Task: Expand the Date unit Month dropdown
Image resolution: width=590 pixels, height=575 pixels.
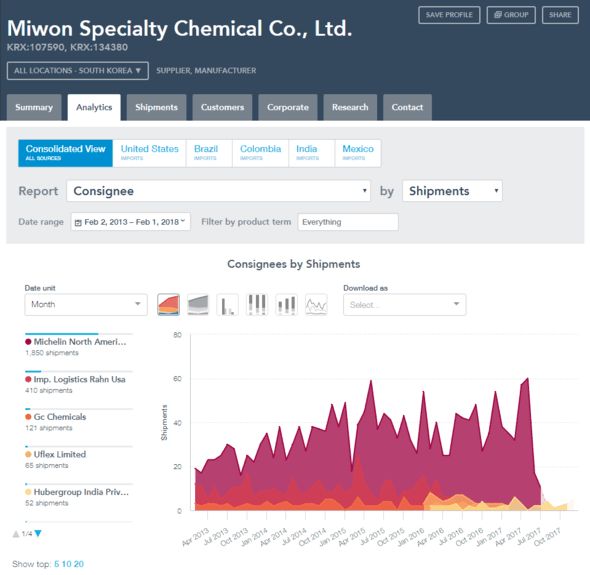Action: (x=86, y=304)
